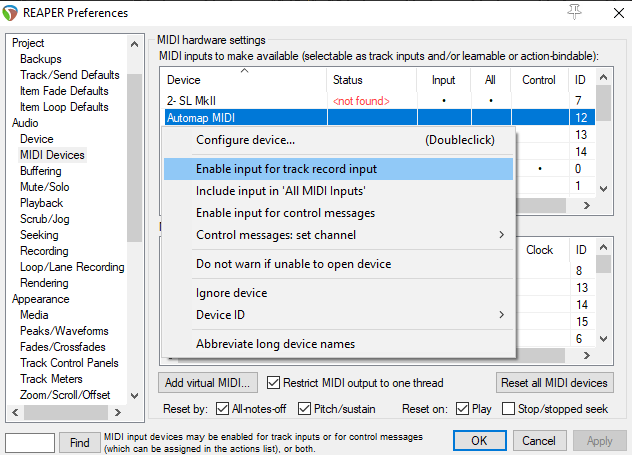Select Include input in 'All MIDI Inputs'
The width and height of the screenshot is (632, 455).
tap(339, 191)
